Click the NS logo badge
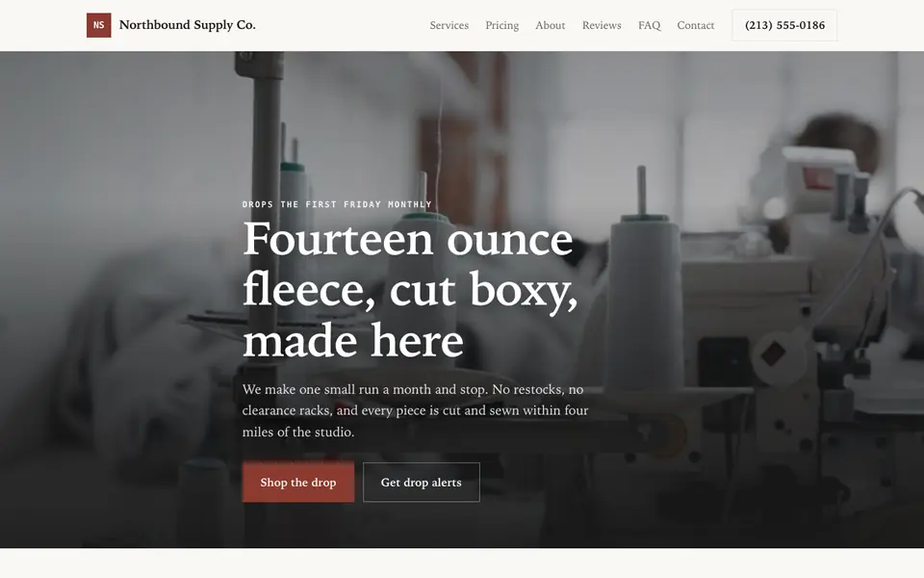The width and height of the screenshot is (924, 578). (x=98, y=25)
